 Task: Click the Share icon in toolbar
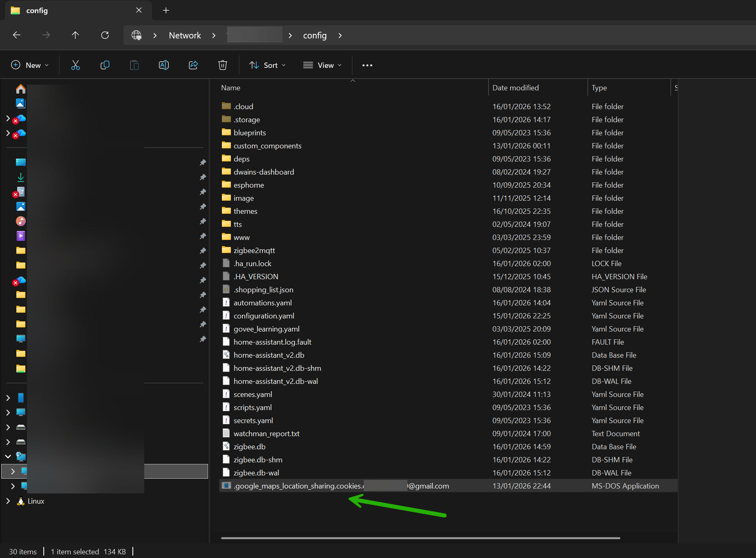193,65
